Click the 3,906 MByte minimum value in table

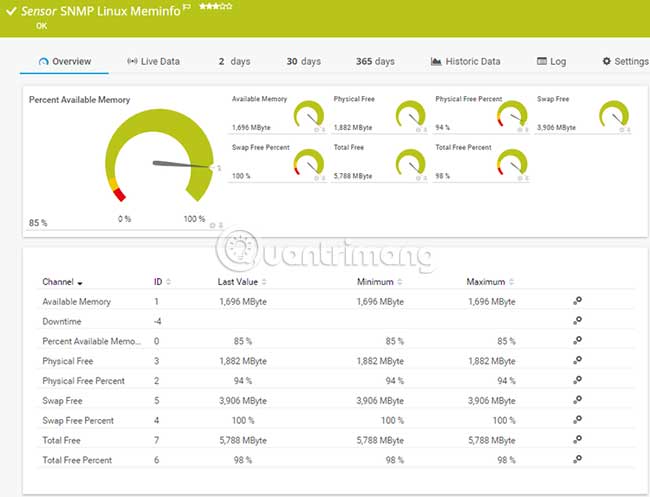click(380, 401)
